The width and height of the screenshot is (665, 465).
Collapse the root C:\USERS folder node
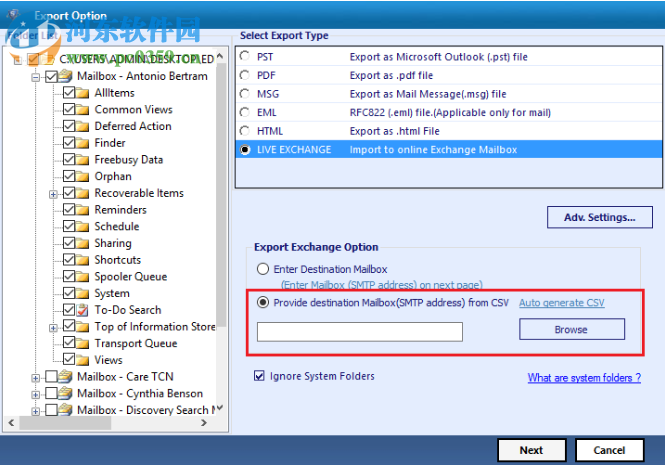tap(17, 61)
